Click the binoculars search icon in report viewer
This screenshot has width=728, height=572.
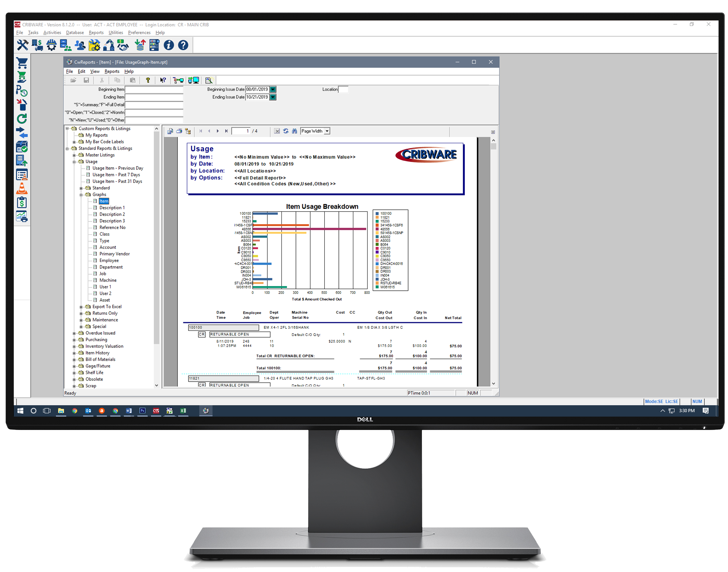[x=294, y=131]
